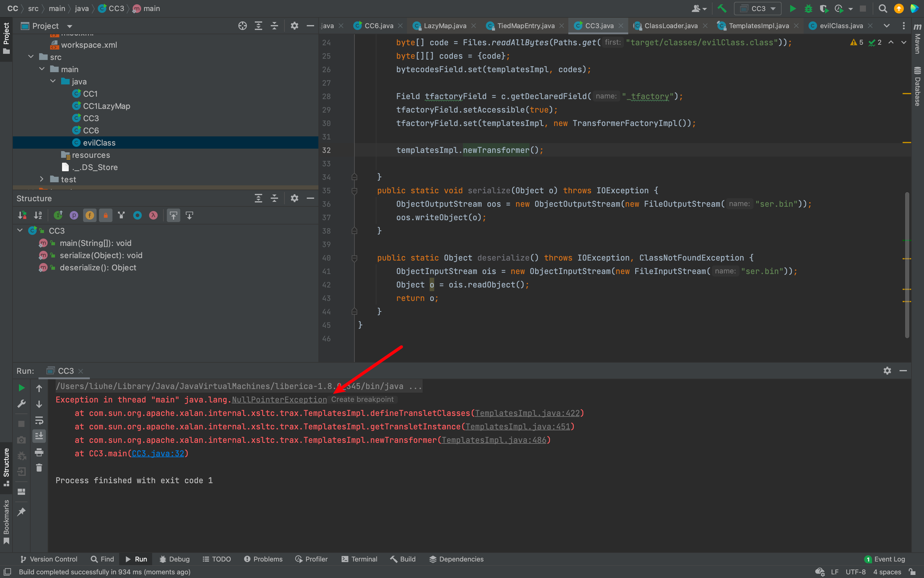Toggle sort alphabetically in Structure
Image resolution: width=924 pixels, height=578 pixels.
[38, 215]
